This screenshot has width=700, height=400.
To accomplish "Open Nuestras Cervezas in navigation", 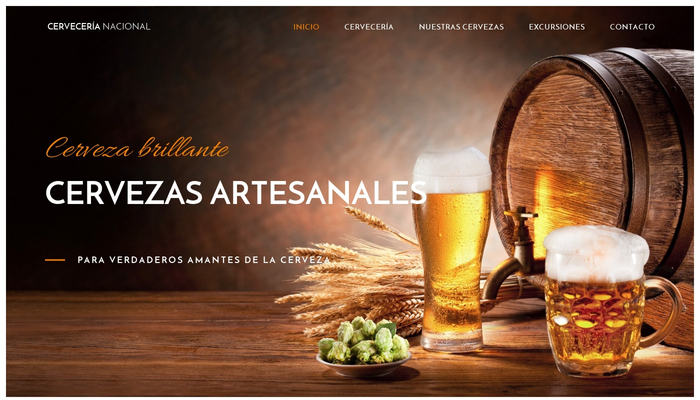I will (461, 27).
